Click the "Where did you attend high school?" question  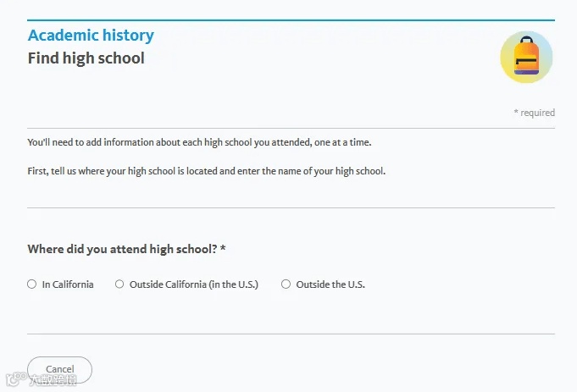pos(122,249)
